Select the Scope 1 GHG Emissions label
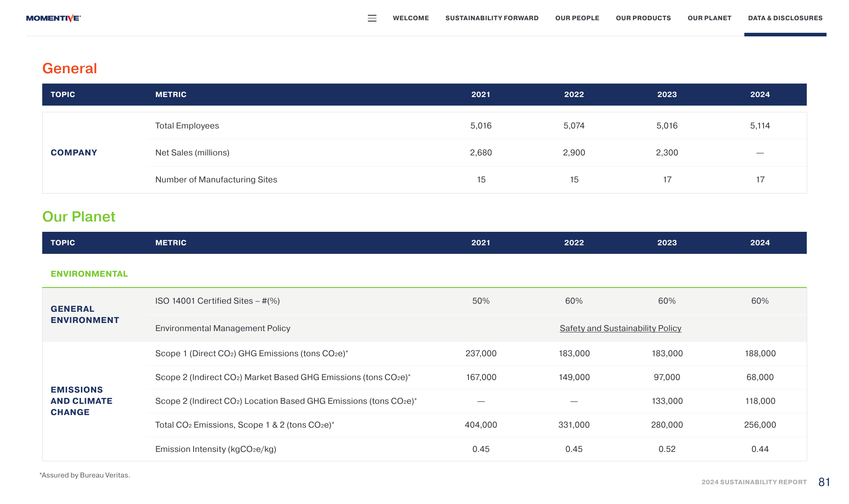The height and width of the screenshot is (504, 849). pos(252,354)
